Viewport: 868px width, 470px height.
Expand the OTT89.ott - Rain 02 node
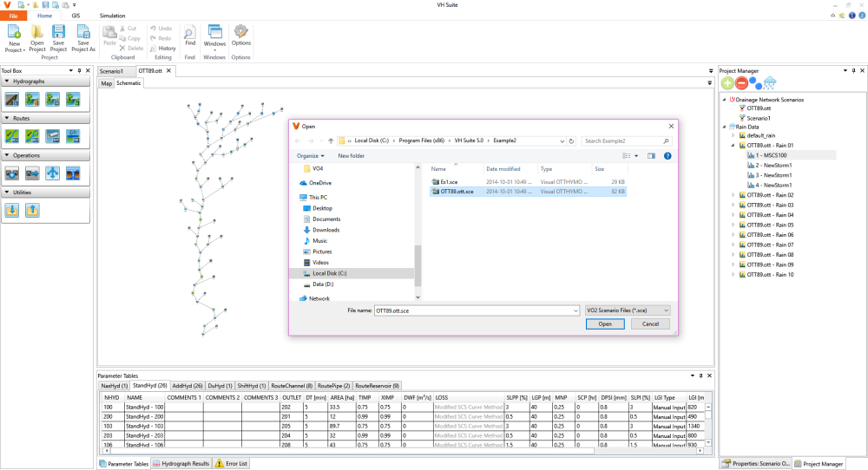pyautogui.click(x=733, y=195)
